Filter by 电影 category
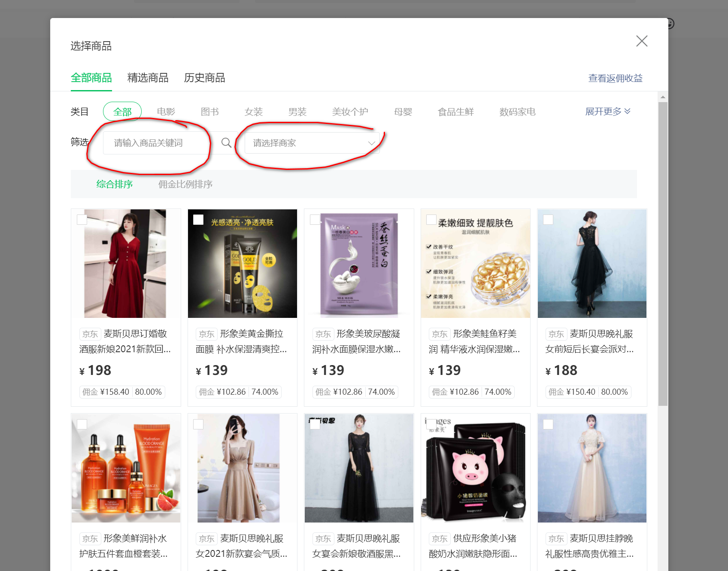This screenshot has height=571, width=728. pos(166,112)
